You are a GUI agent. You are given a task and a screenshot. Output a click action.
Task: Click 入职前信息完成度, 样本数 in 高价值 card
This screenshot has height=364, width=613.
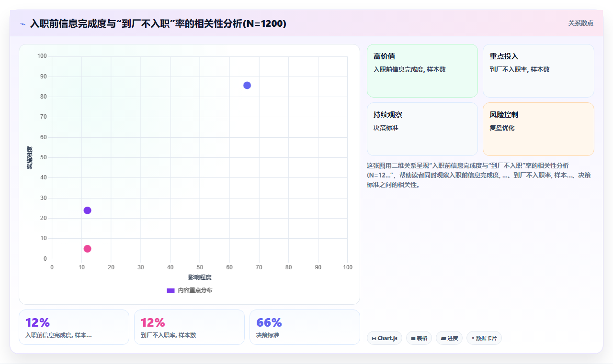click(x=409, y=70)
